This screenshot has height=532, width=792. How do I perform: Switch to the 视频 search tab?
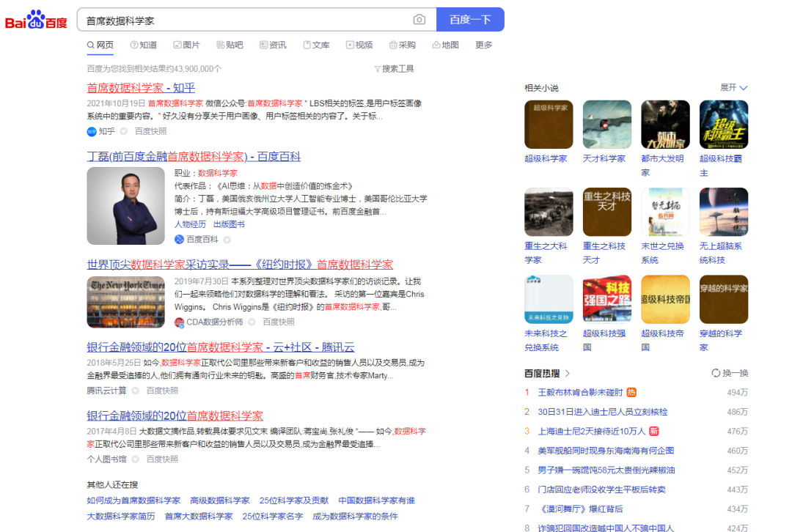(359, 45)
